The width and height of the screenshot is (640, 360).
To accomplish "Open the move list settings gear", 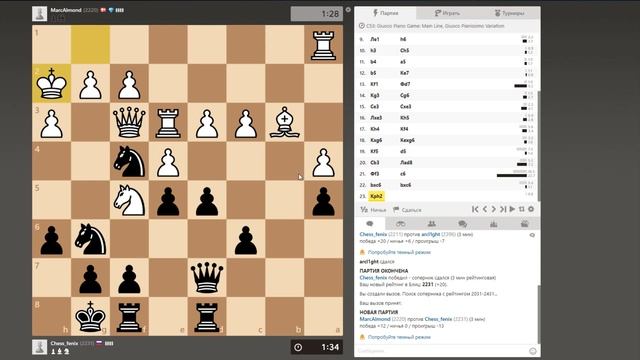I will tap(531, 209).
